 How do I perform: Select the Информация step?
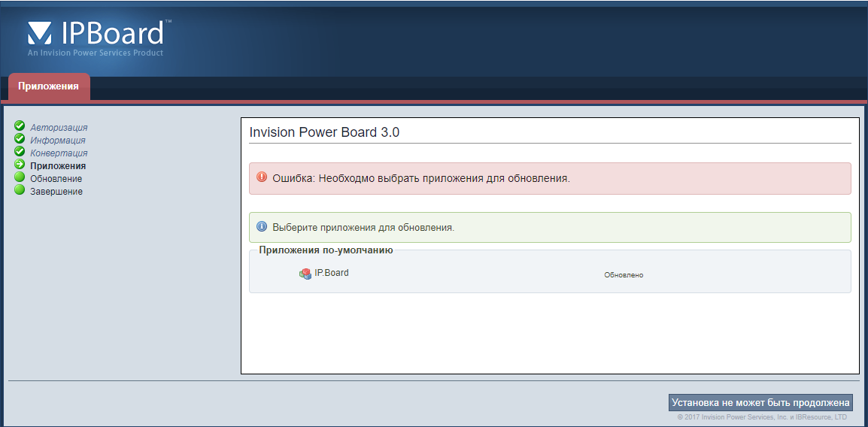click(58, 141)
